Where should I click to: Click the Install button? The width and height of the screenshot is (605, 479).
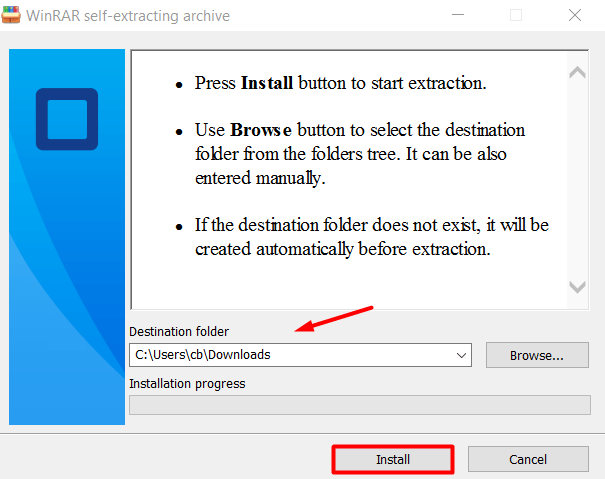pos(393,459)
